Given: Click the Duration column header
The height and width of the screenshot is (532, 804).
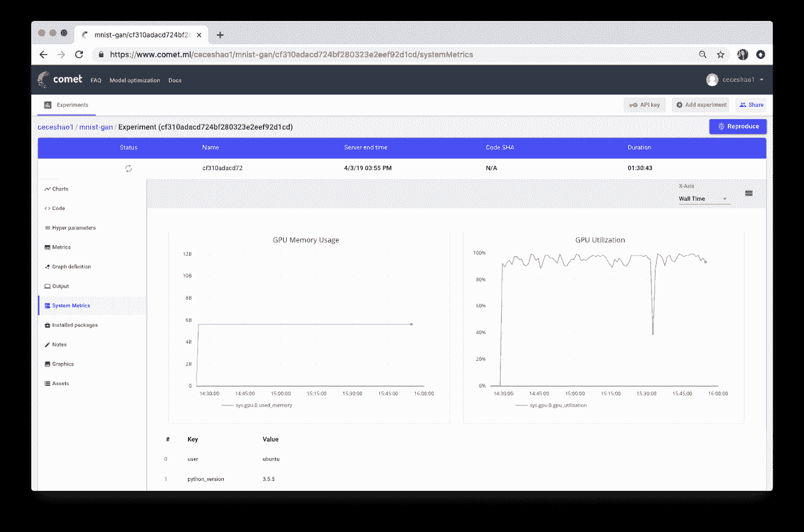Looking at the screenshot, I should (x=639, y=147).
